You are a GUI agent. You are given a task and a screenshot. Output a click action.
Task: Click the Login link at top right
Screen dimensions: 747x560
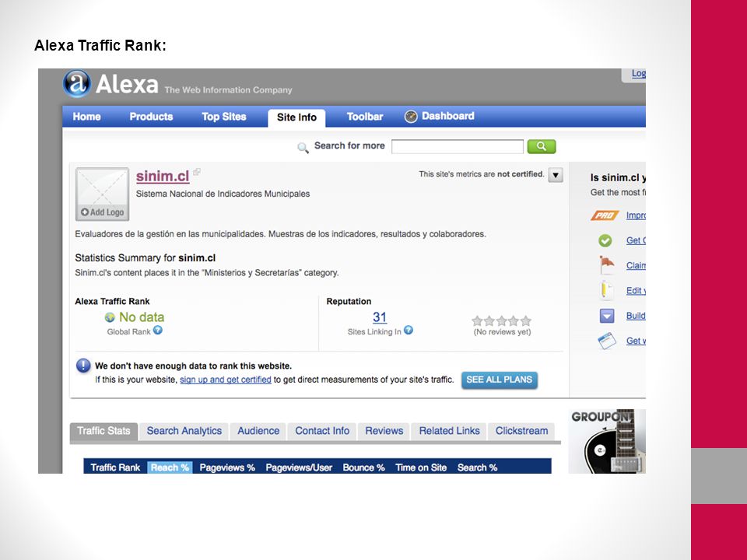(638, 73)
